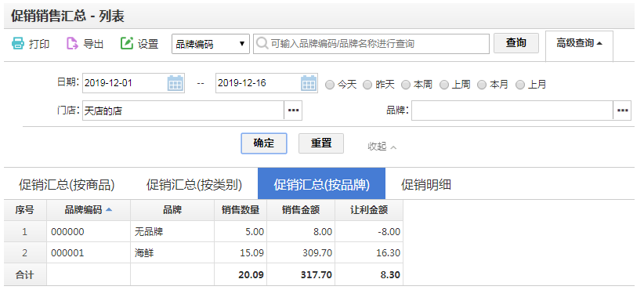Open the brand picker ellipsis button

point(622,111)
